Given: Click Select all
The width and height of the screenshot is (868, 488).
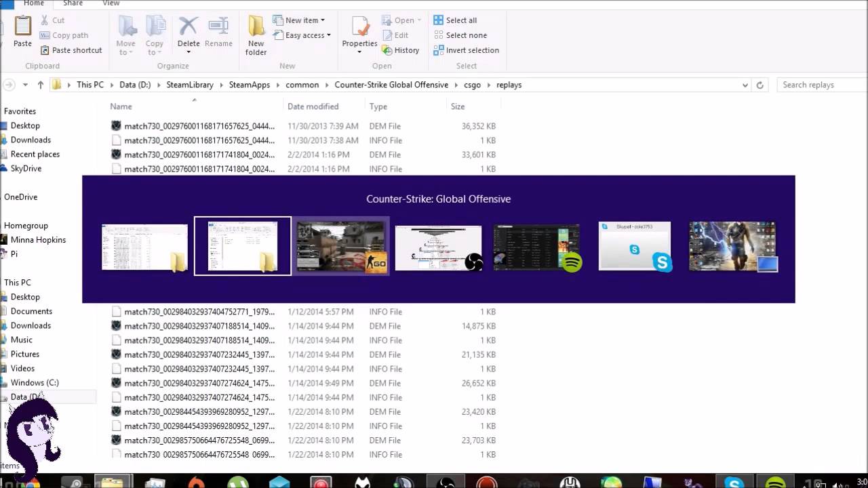Looking at the screenshot, I should point(455,20).
